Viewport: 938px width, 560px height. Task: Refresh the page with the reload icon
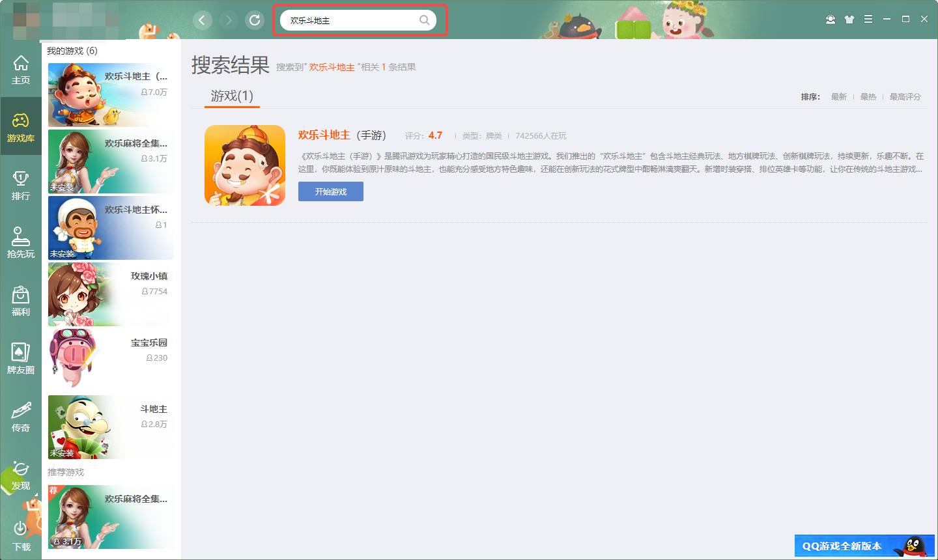tap(255, 20)
